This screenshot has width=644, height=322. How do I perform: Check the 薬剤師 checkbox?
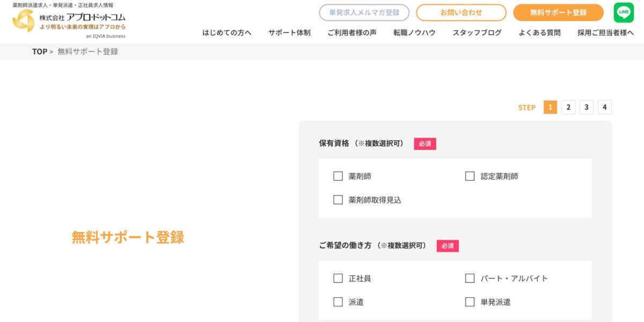point(338,176)
